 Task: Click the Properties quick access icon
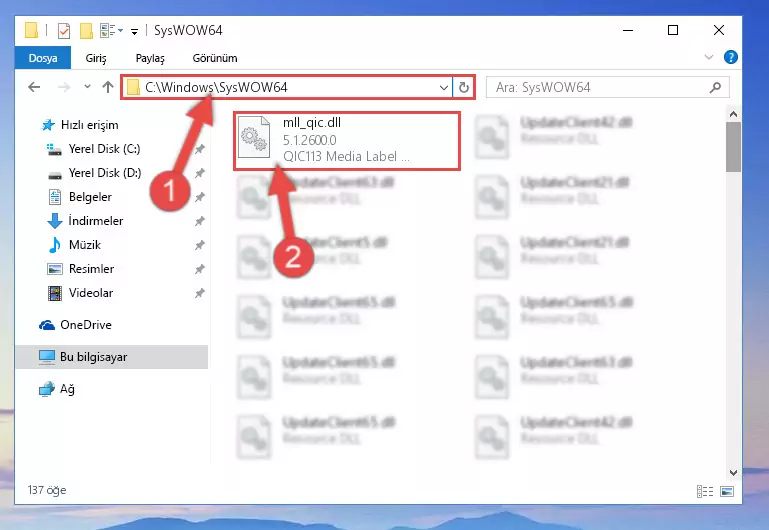[x=64, y=31]
